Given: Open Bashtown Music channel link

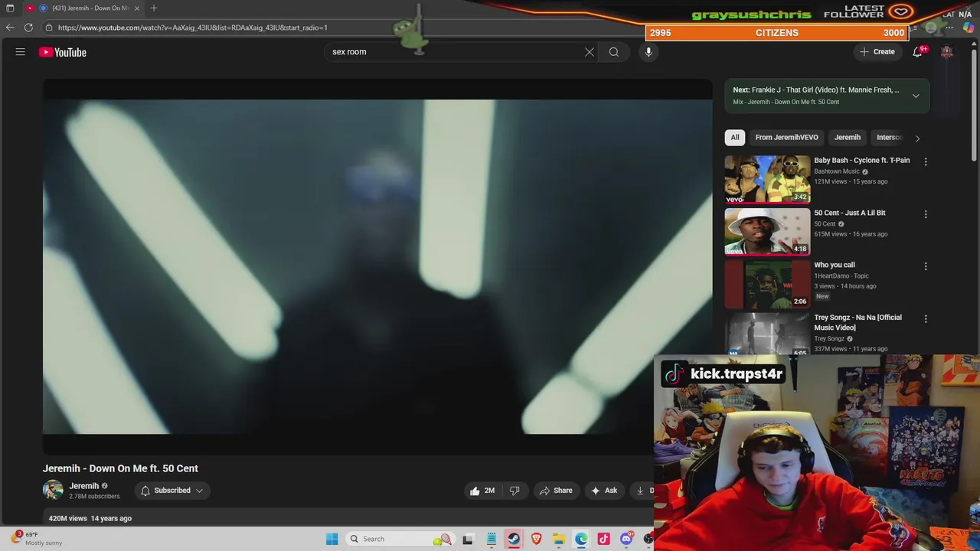Looking at the screenshot, I should 837,171.
